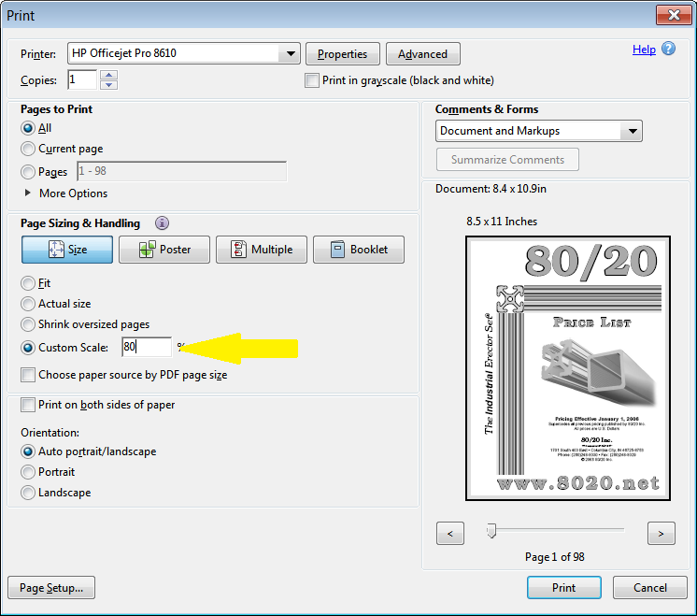
Task: Select the Fit radio button
Action: coord(28,283)
